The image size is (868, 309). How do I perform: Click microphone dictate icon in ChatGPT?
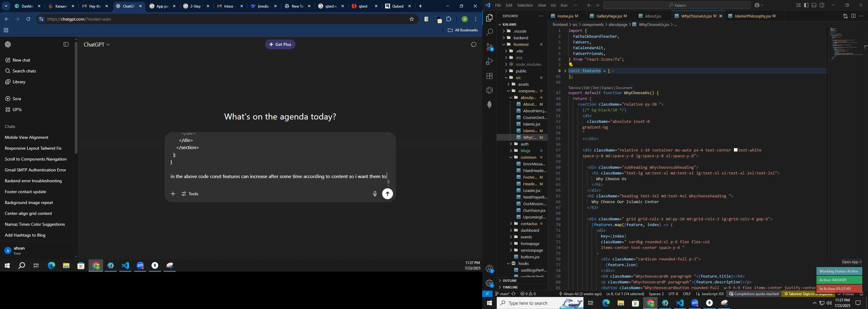(x=375, y=194)
